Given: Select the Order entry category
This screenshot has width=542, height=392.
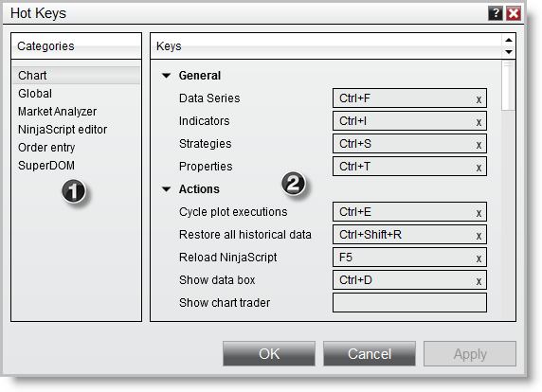Looking at the screenshot, I should 77,147.
